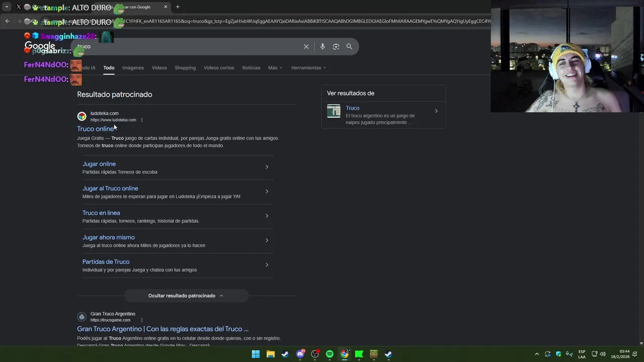Open the Kick app on the taskbar
The height and width of the screenshot is (362, 644).
359,354
